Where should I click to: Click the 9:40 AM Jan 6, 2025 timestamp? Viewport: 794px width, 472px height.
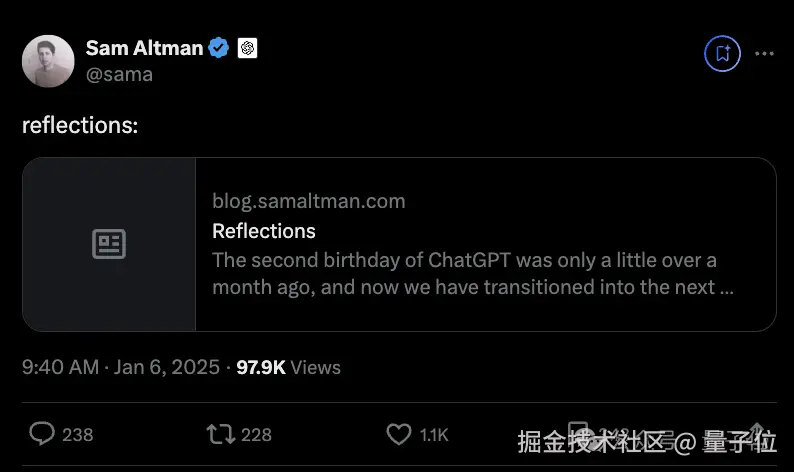[x=120, y=367]
